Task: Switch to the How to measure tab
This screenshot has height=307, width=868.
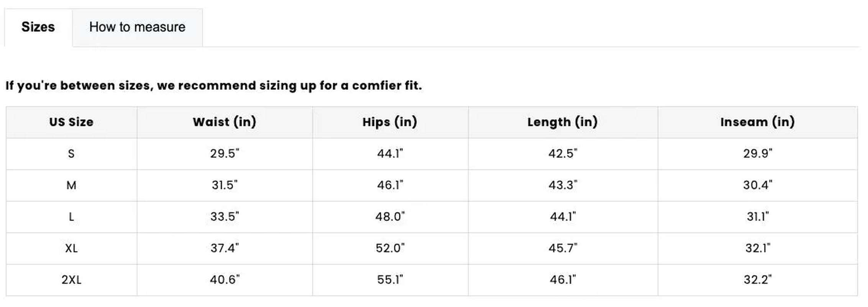Action: pos(137,27)
